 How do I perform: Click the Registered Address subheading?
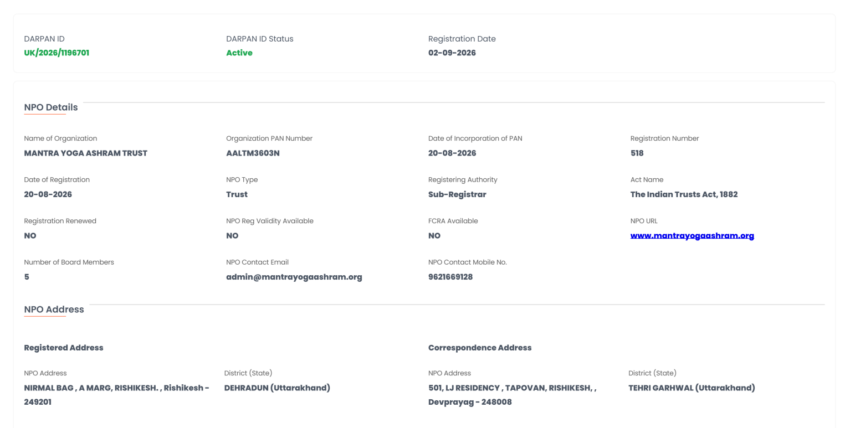click(x=63, y=348)
